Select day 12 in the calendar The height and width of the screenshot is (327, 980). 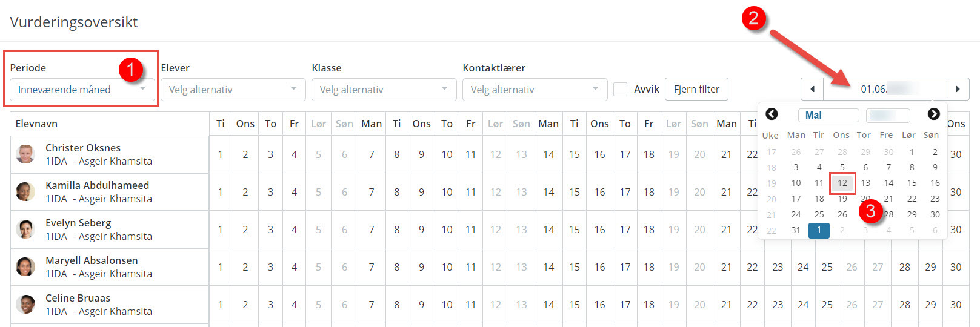tap(842, 183)
